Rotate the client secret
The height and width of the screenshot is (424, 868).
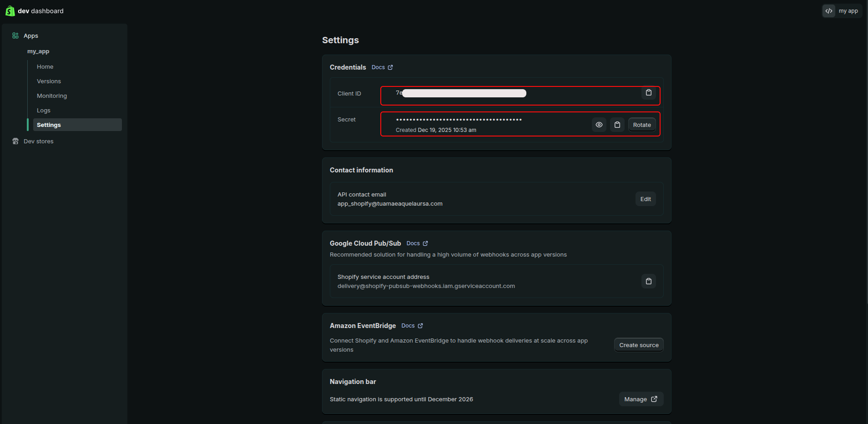pos(641,125)
